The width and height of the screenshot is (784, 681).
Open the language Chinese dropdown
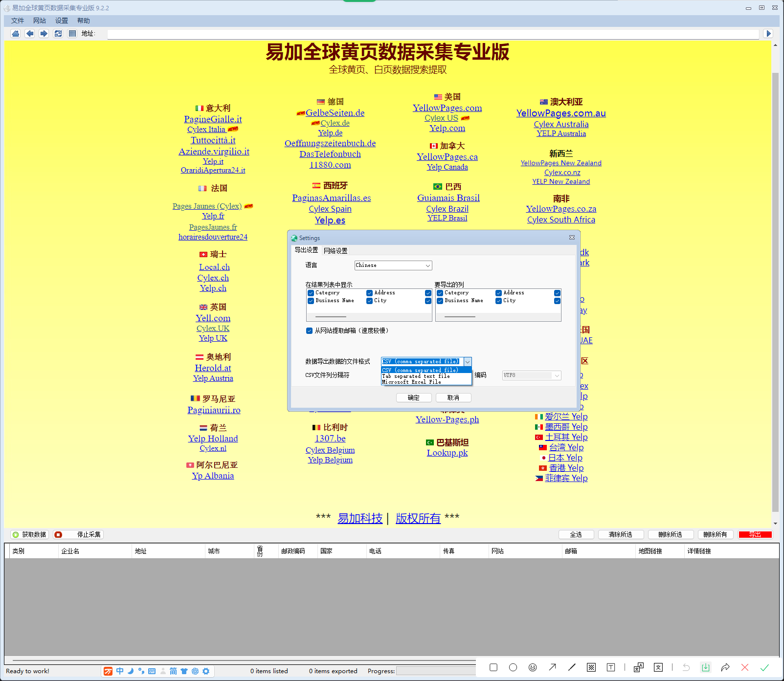pos(393,265)
